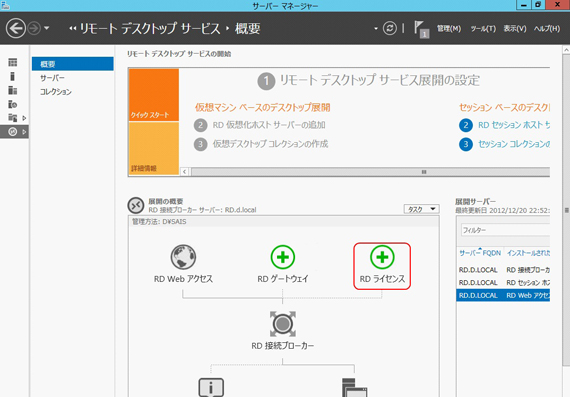Click the Server Manager title bar icon

click(5, 5)
